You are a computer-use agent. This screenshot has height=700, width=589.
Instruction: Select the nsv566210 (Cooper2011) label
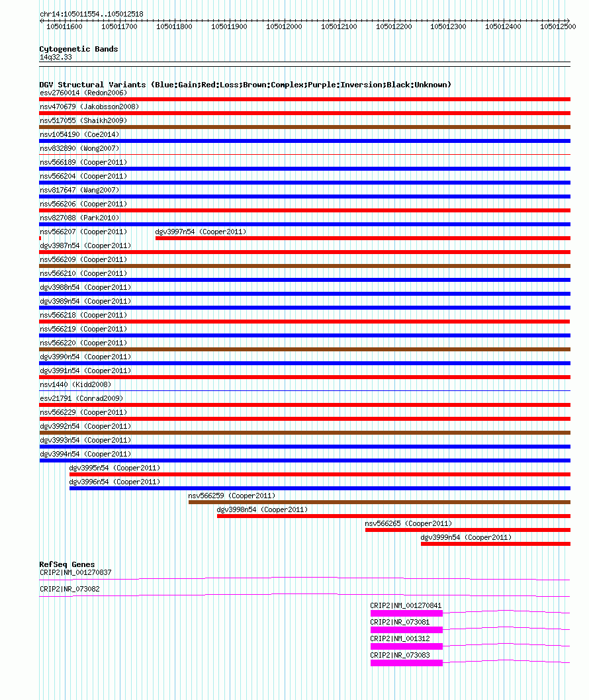tap(83, 273)
